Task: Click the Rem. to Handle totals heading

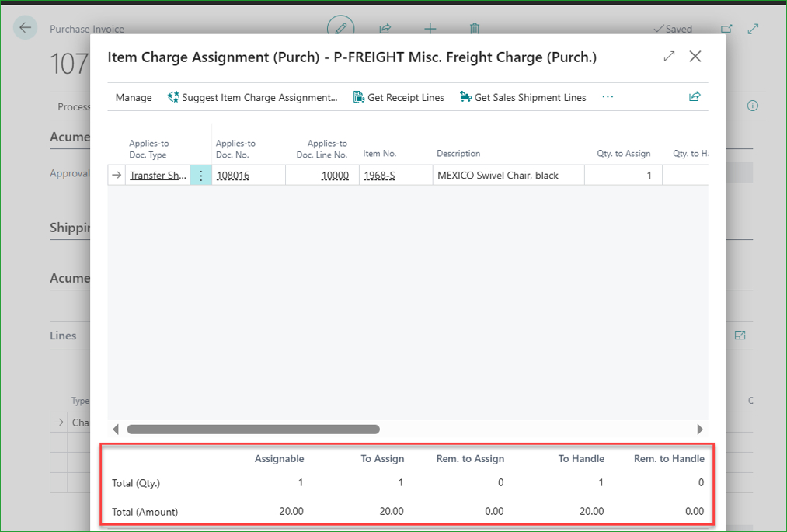Action: 669,459
